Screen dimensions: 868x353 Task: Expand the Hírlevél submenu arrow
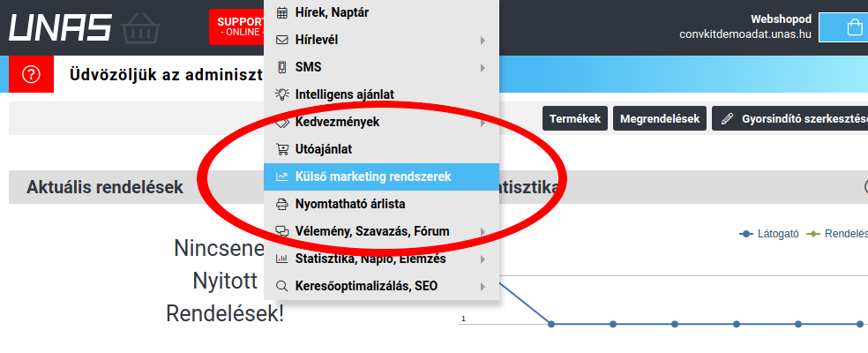coord(483,41)
